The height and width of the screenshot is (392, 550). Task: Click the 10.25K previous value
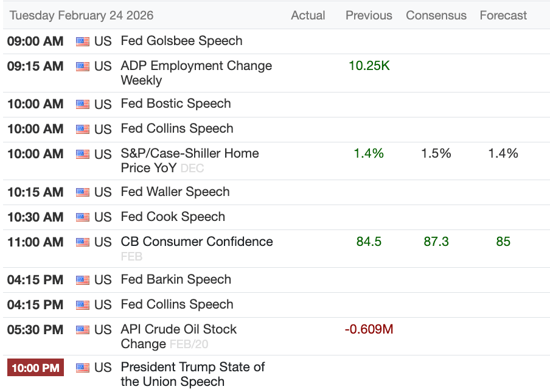[369, 66]
